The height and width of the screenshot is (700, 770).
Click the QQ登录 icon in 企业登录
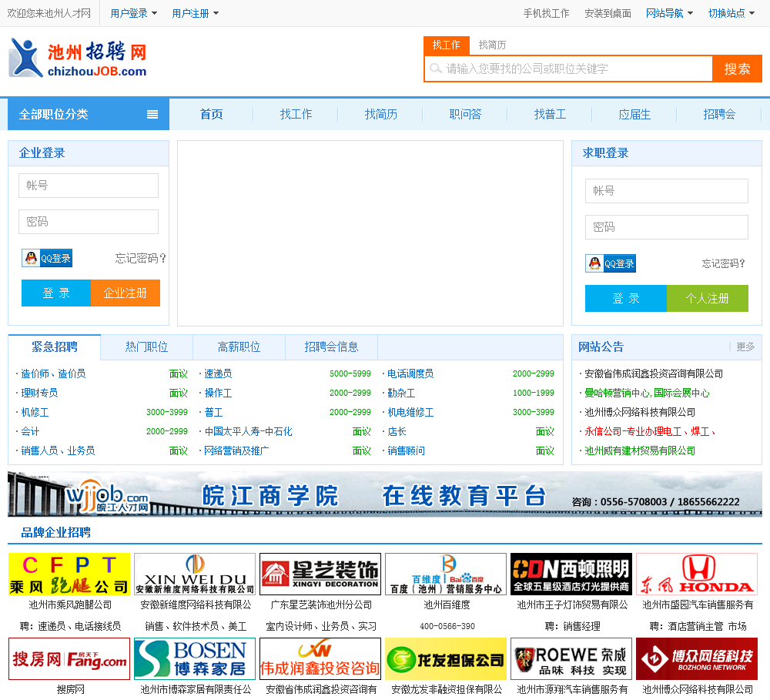(47, 258)
